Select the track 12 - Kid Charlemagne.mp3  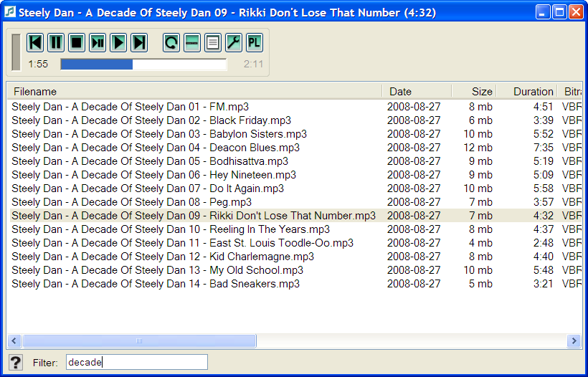coord(163,257)
